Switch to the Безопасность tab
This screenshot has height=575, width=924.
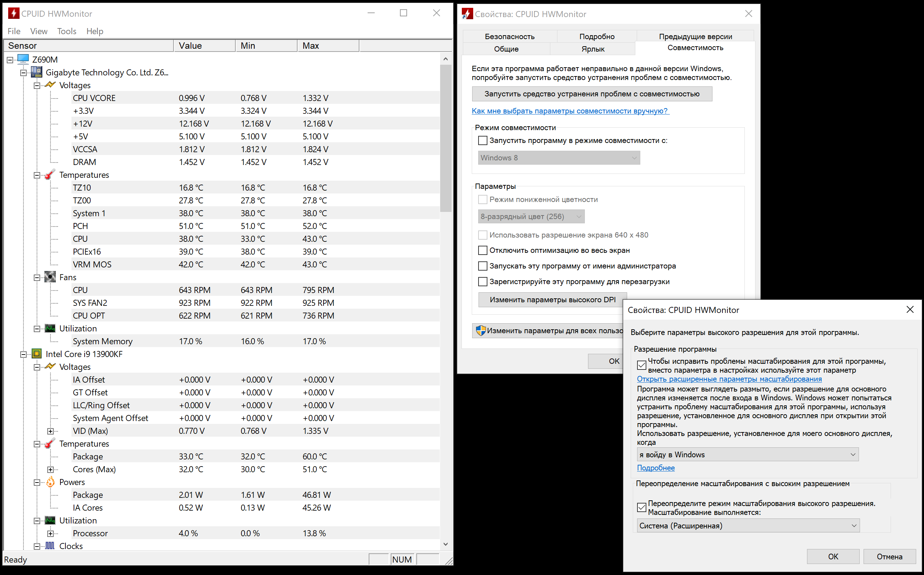point(510,37)
